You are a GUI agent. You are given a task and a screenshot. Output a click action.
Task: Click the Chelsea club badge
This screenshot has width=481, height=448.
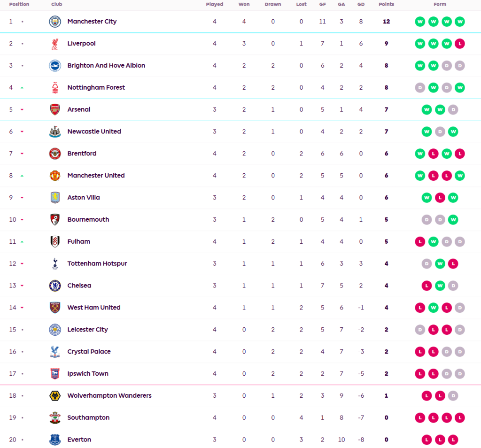[x=55, y=286]
